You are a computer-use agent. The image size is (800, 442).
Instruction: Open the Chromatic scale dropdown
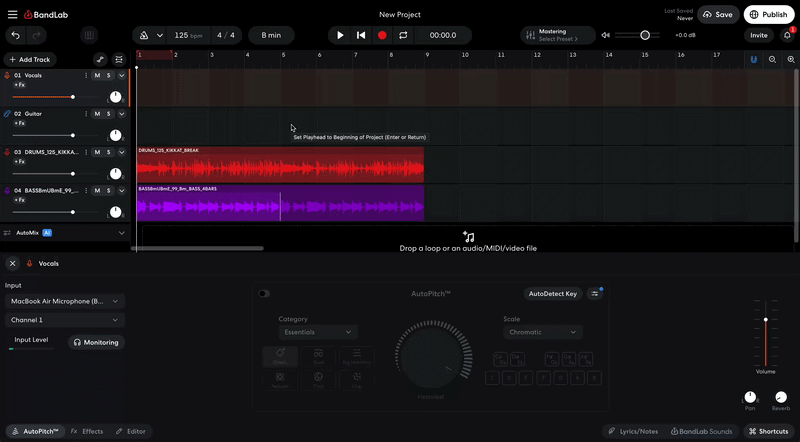click(543, 332)
